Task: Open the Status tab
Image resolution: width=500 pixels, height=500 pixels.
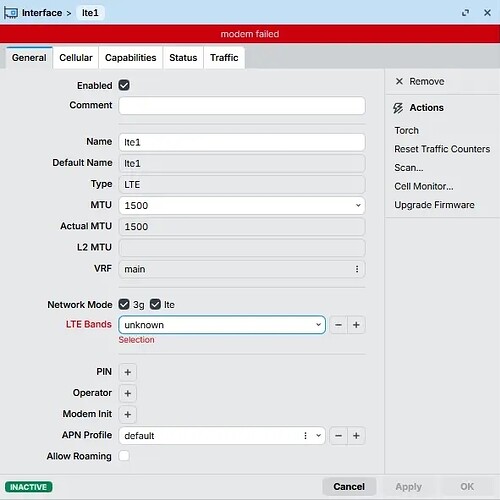Action: 183,58
